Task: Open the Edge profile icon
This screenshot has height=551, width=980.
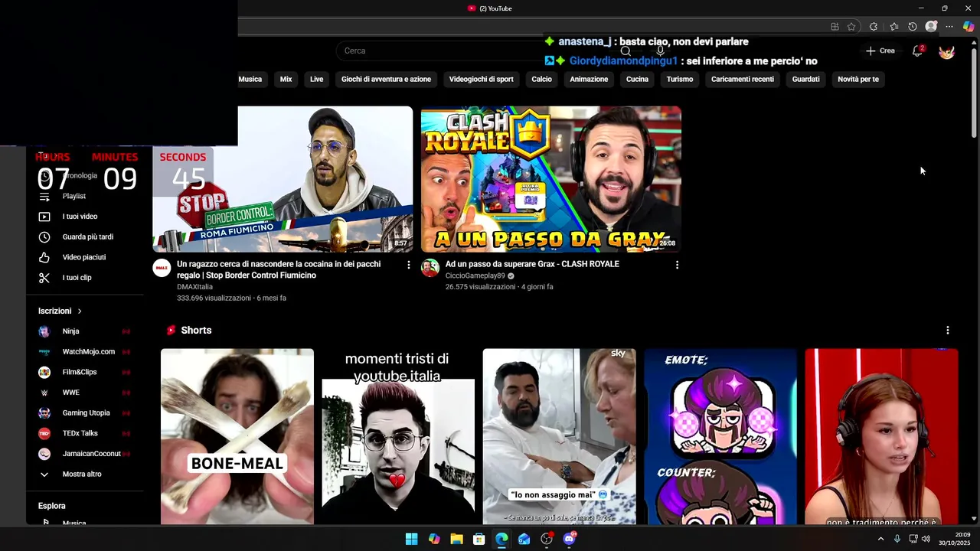Action: (x=931, y=27)
